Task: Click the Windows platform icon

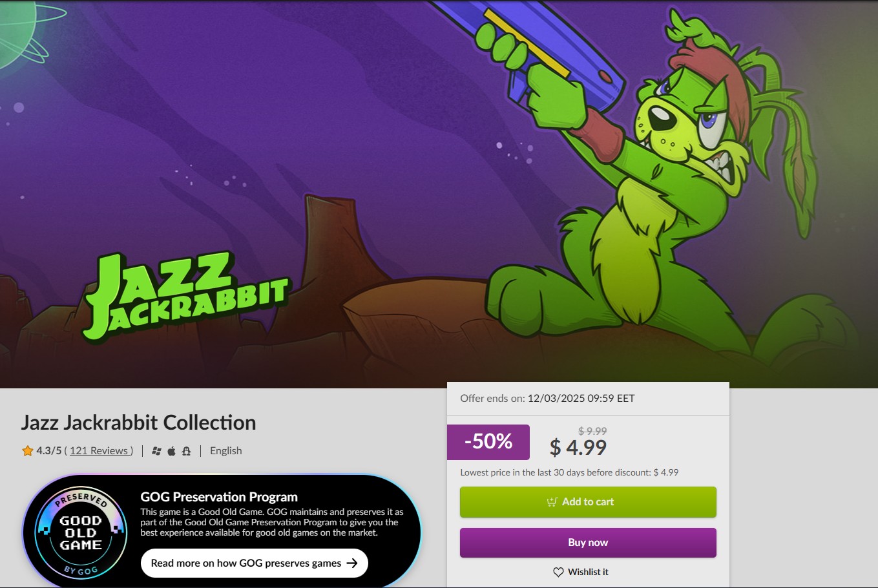Action: [156, 451]
